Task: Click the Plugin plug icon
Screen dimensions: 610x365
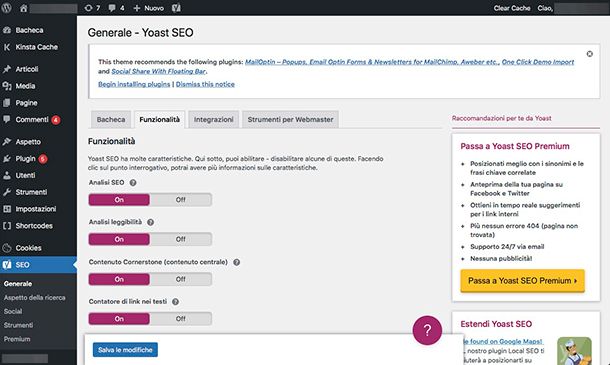Action: pyautogui.click(x=7, y=158)
